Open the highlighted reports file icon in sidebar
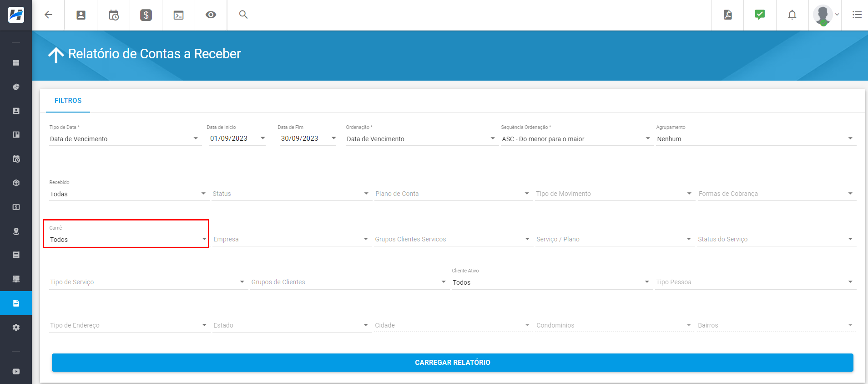 click(x=16, y=303)
